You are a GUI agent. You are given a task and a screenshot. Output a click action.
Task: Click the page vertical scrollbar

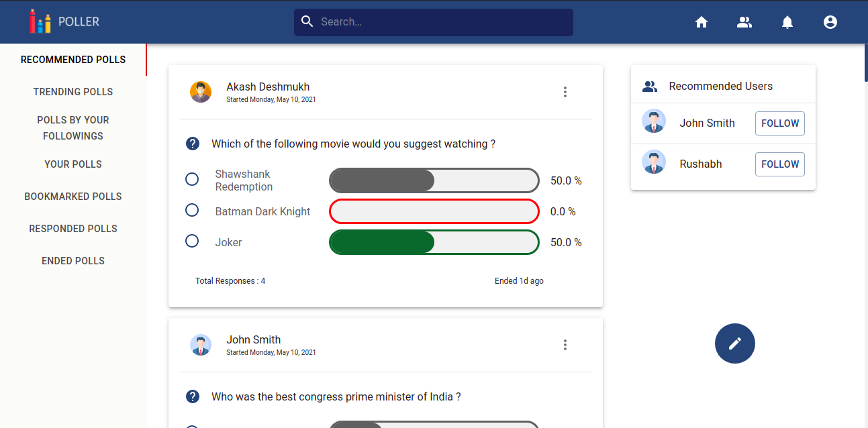click(866, 62)
